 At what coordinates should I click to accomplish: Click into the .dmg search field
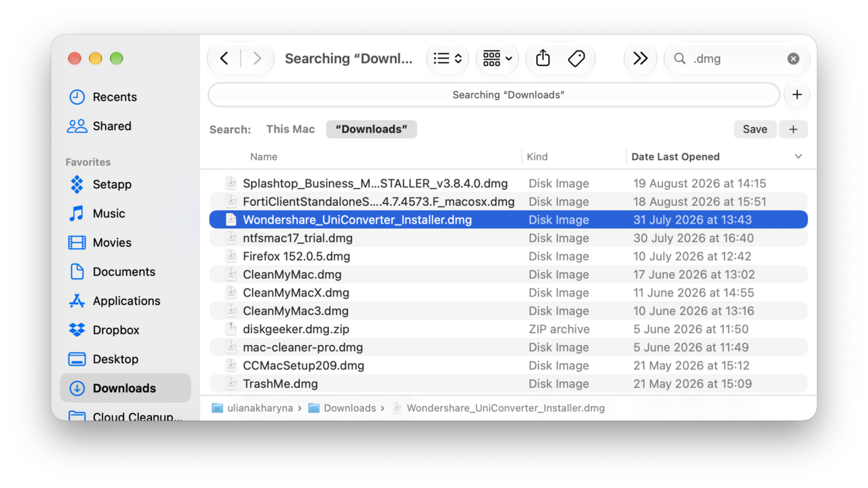735,59
